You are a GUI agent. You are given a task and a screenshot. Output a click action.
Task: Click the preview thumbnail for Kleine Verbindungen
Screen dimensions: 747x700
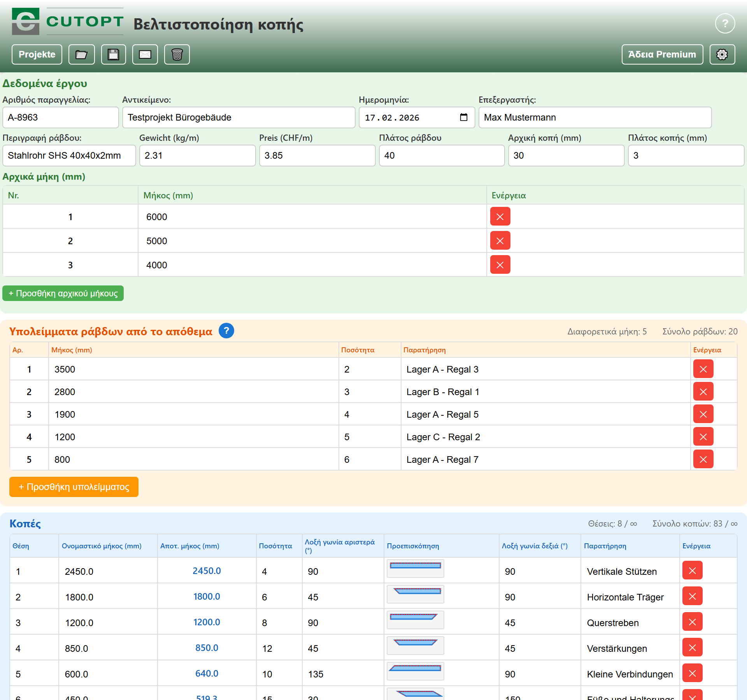pyautogui.click(x=416, y=671)
